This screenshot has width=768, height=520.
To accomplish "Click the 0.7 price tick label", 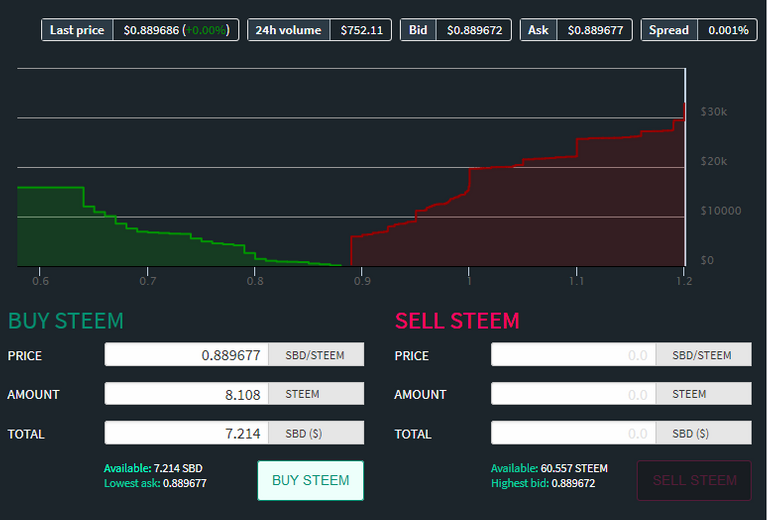I will click(x=148, y=281).
